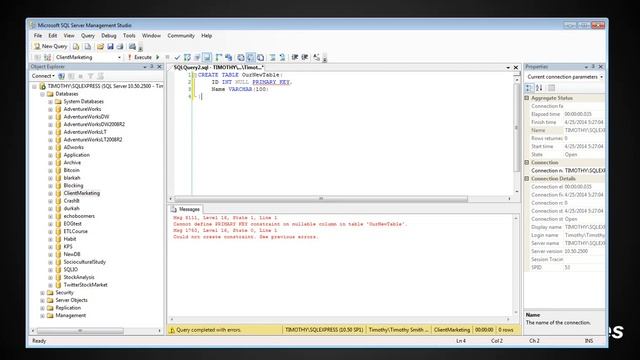Click the Object Explorer filter icon

coord(90,76)
